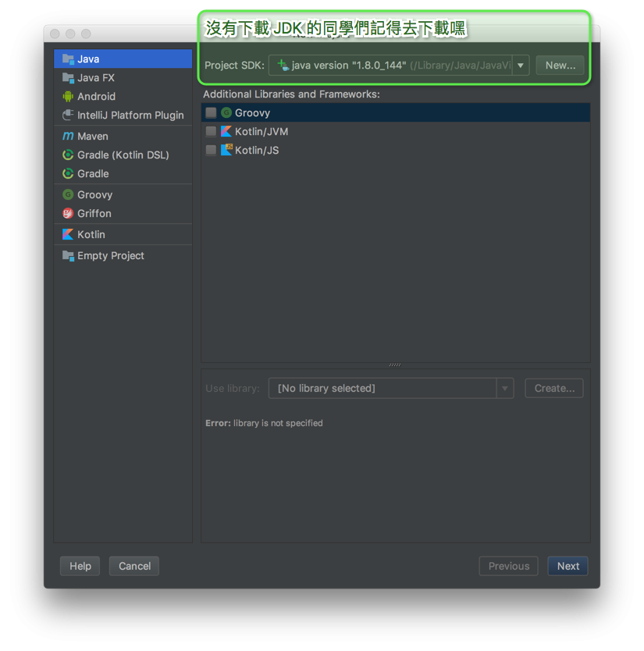644x651 pixels.
Task: Click the Kotlin/JS framework icon
Action: [226, 150]
